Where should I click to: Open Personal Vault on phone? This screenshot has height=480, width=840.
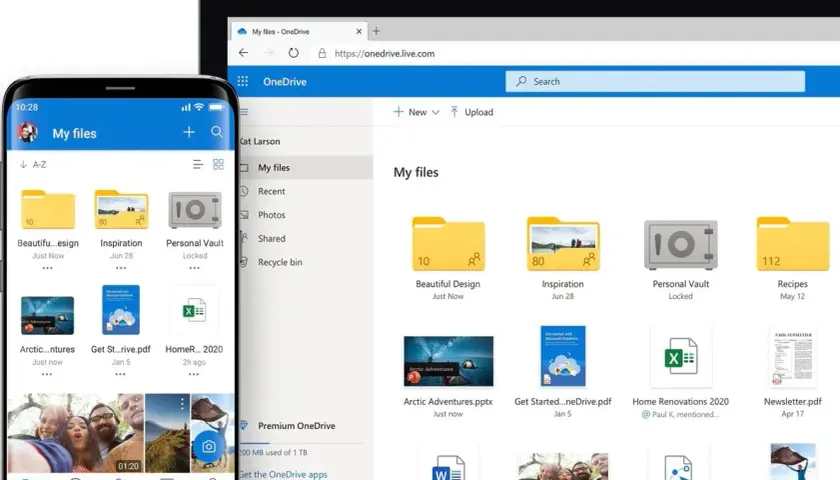click(194, 210)
